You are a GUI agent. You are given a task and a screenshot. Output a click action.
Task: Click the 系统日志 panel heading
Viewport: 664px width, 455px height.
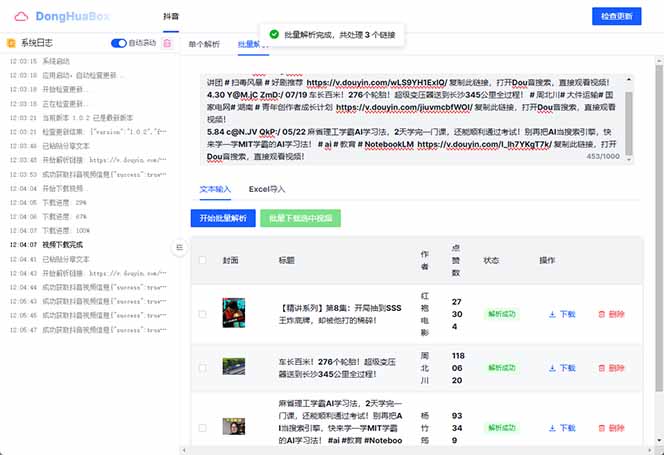tap(37, 43)
